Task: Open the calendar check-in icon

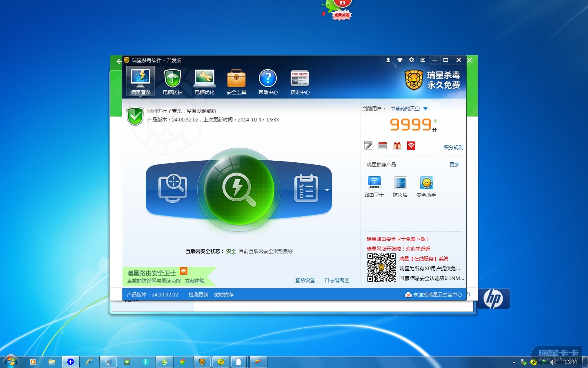Action: (383, 146)
